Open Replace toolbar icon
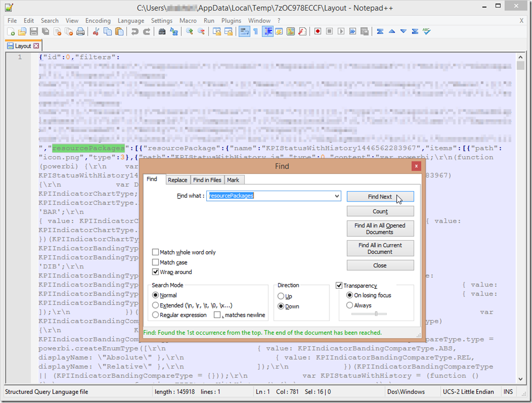This screenshot has width=532, height=403. point(174,31)
